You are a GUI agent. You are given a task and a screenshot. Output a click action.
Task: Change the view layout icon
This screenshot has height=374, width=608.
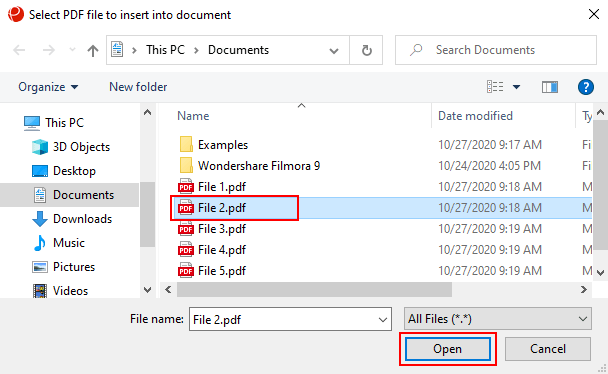495,87
